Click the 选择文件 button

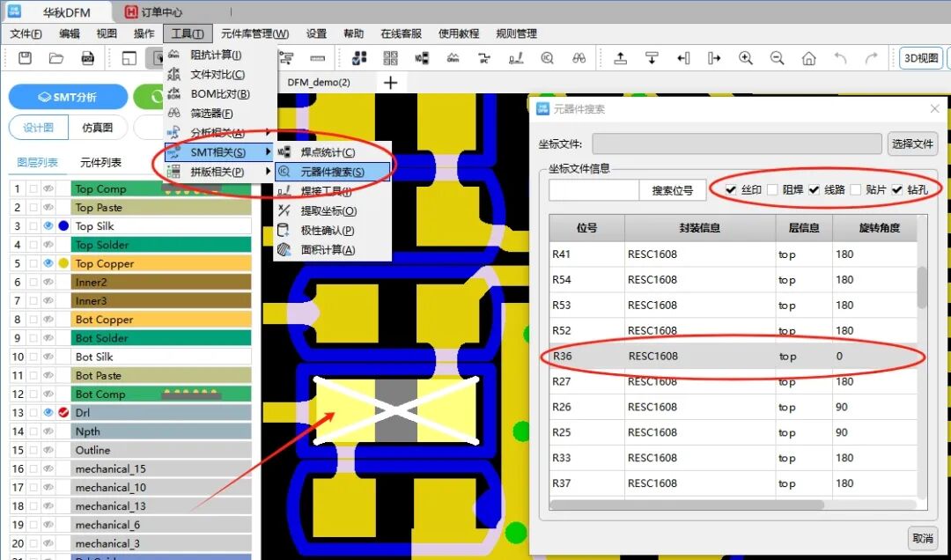tap(912, 144)
